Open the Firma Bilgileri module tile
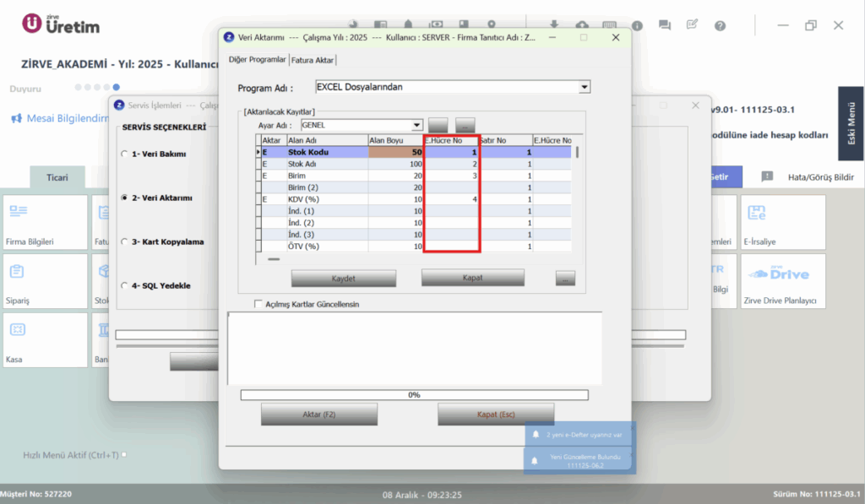Viewport: 865px width, 504px height. point(46,222)
